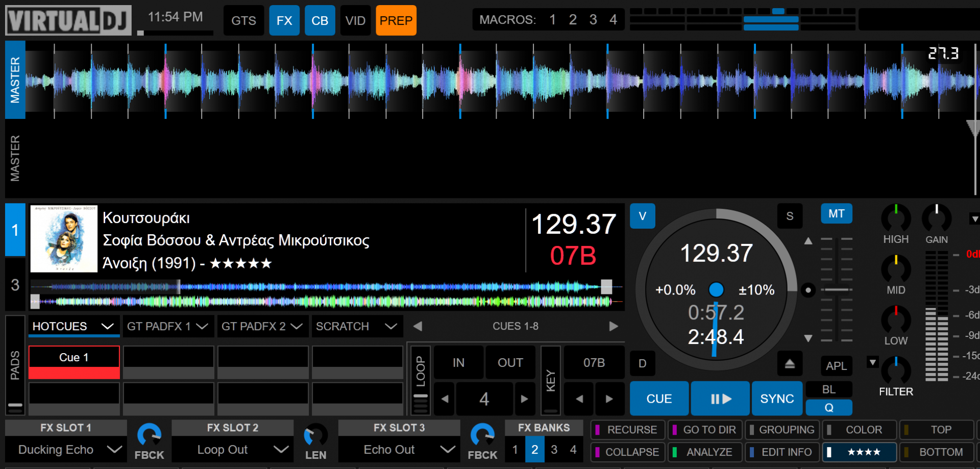
Task: Click the ANALYZE button
Action: [x=705, y=452]
